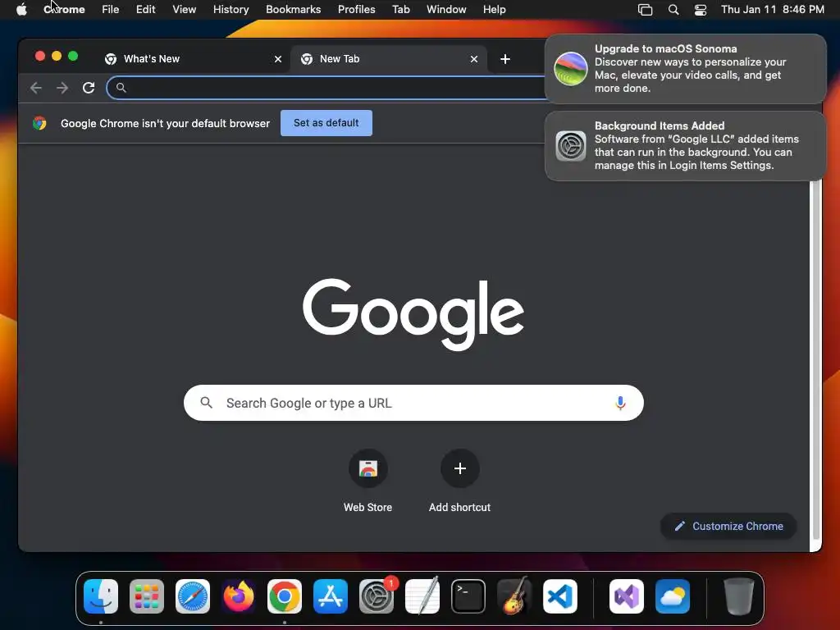Switch to the What's New tab

(x=192, y=59)
